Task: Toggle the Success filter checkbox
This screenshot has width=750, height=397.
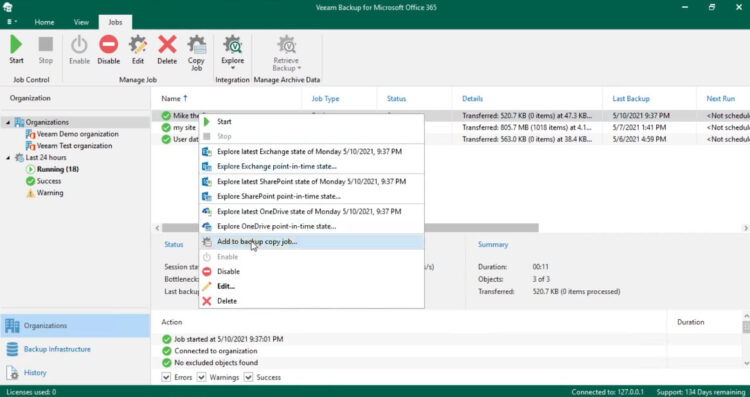Action: pyautogui.click(x=248, y=377)
